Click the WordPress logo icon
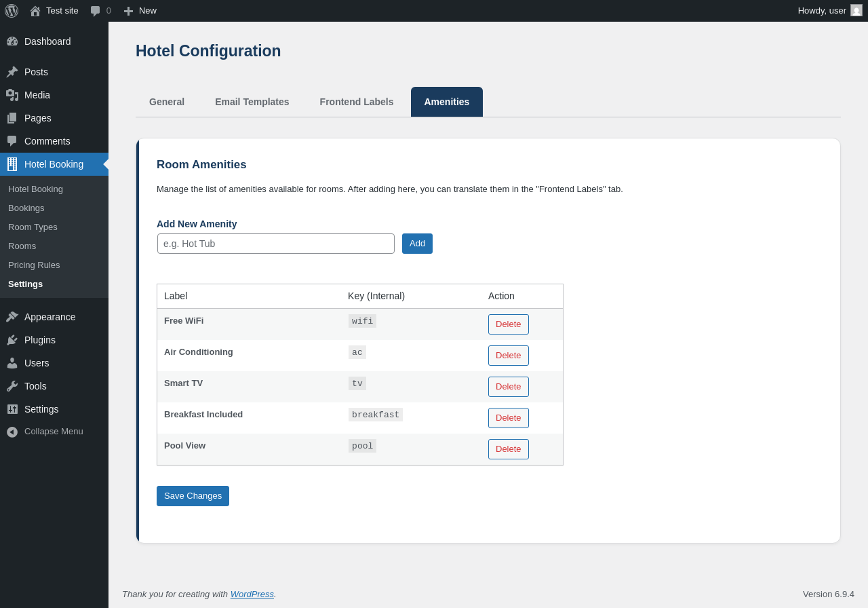Screen dimensions: 868x608 (12, 11)
